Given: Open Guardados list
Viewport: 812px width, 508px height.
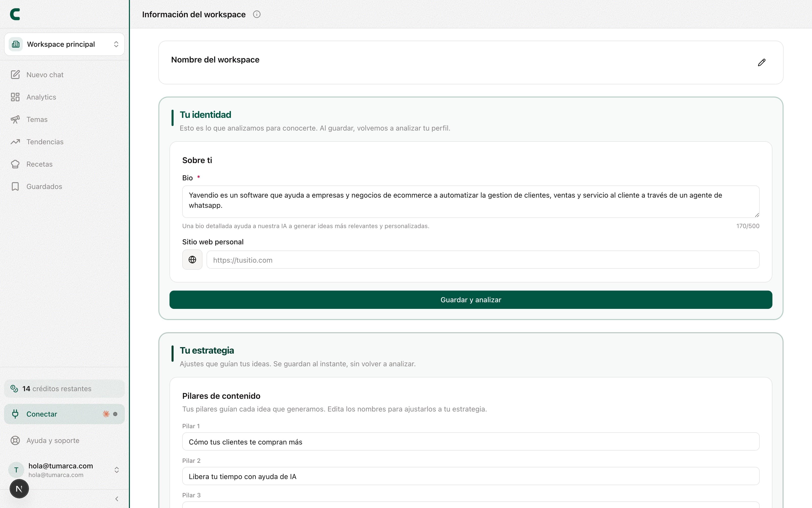Looking at the screenshot, I should coord(64,186).
